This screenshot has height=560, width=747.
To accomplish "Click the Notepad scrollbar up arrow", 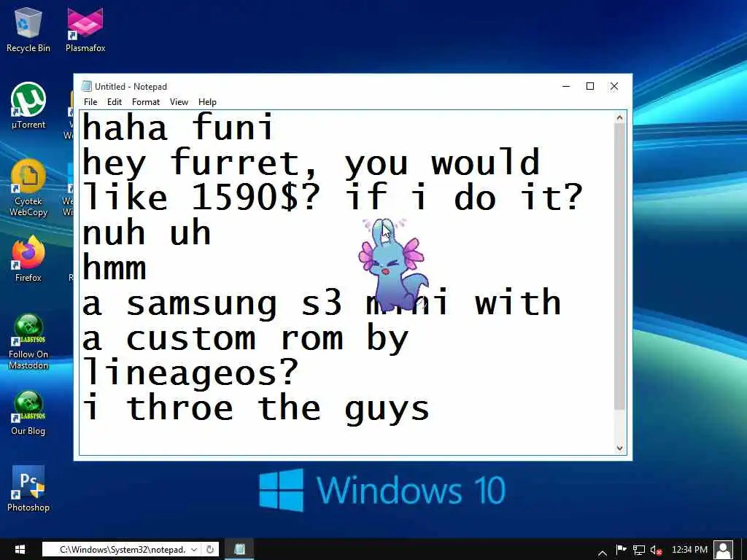I will [x=620, y=117].
